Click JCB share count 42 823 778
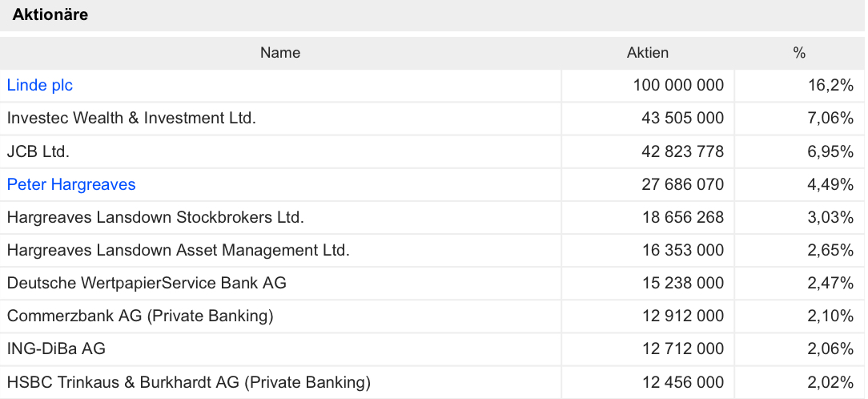The image size is (868, 399). coord(682,151)
